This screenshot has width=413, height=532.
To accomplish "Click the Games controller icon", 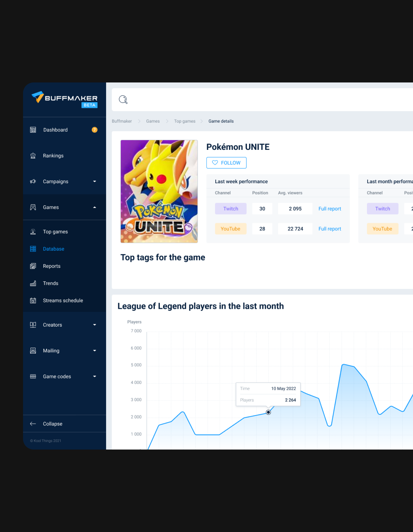I will point(33,207).
